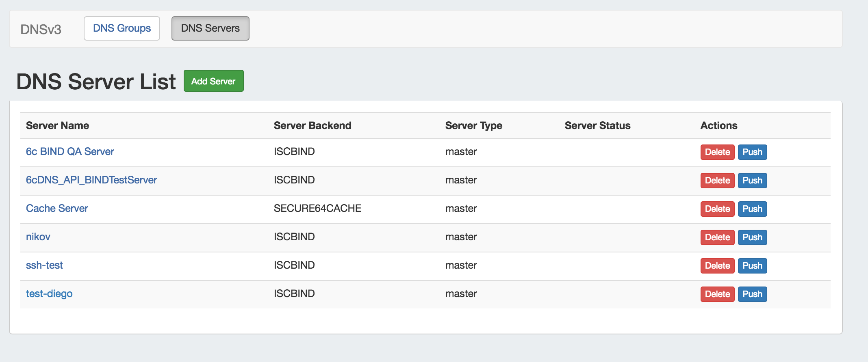
Task: Switch to the DNS Servers tab
Action: [210, 28]
